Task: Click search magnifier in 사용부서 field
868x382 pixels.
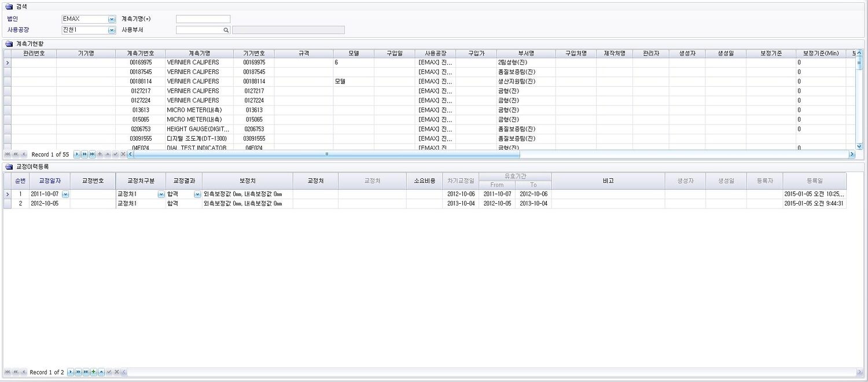Action: pos(226,30)
